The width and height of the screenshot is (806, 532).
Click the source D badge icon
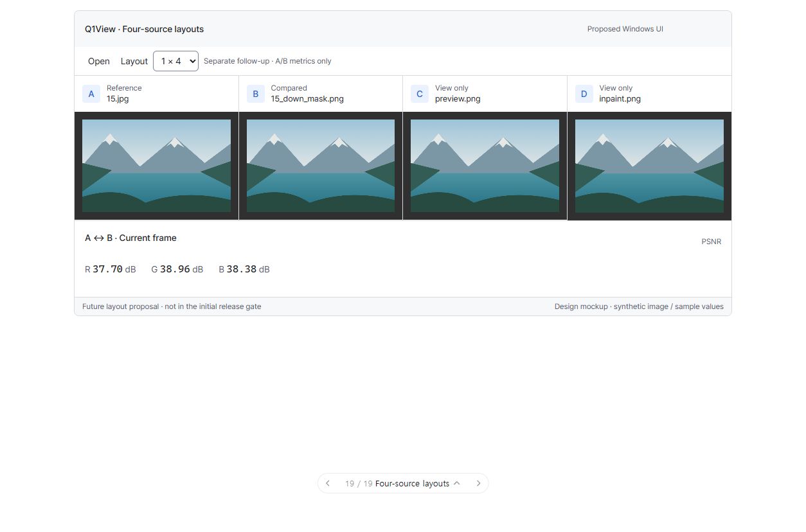tap(584, 94)
